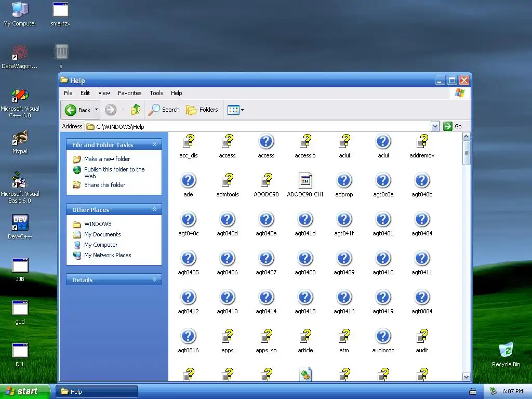Select the agt0413 file icon
This screenshot has height=399, width=532.
(x=228, y=298)
